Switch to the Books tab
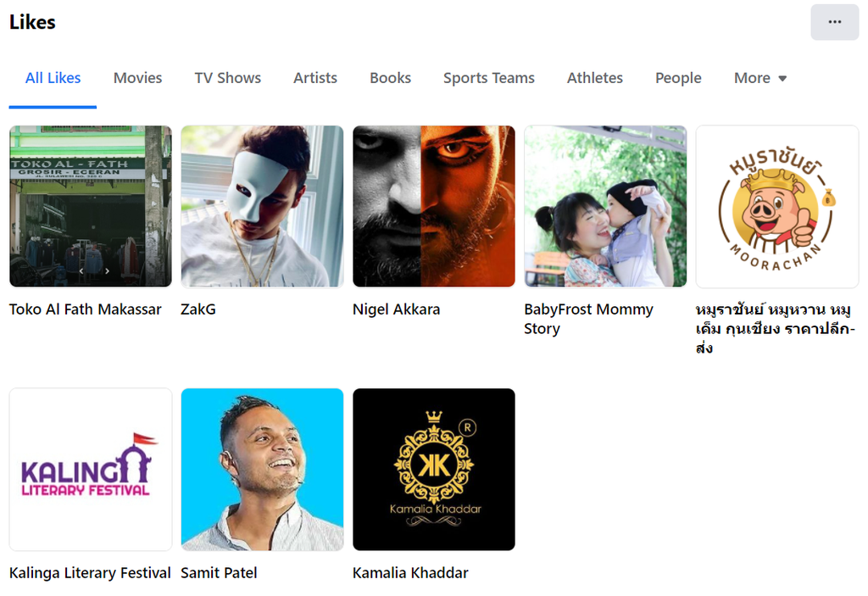Viewport: 868px width, 596px height. tap(390, 78)
